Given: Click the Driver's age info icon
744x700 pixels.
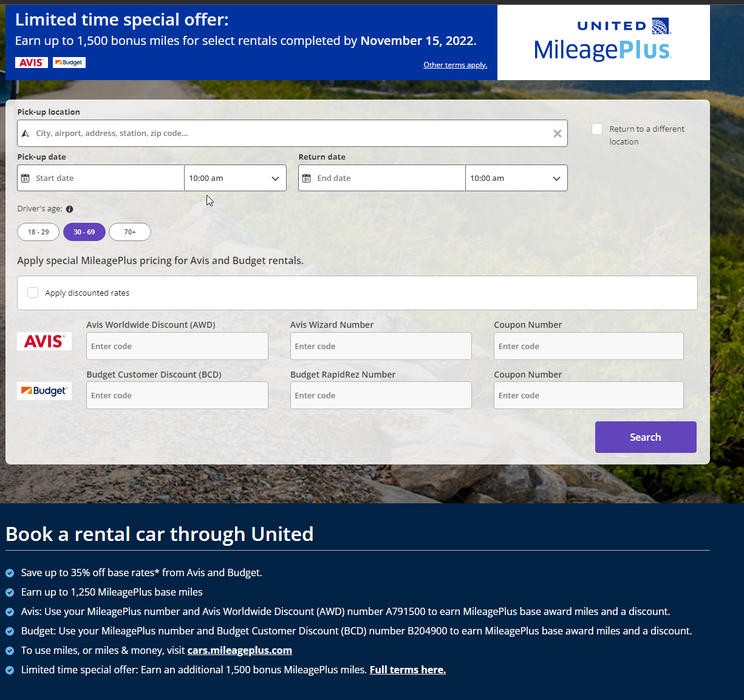Looking at the screenshot, I should click(x=69, y=209).
